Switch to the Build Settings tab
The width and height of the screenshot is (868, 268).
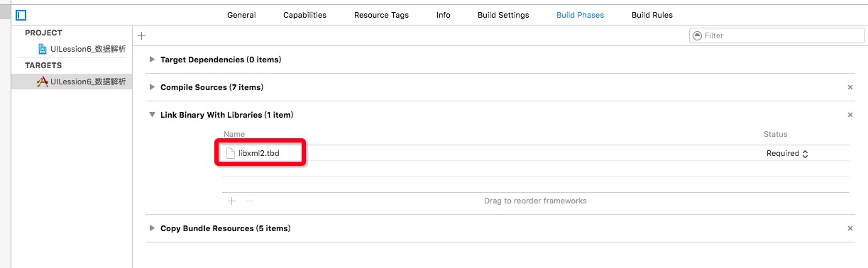tap(503, 15)
